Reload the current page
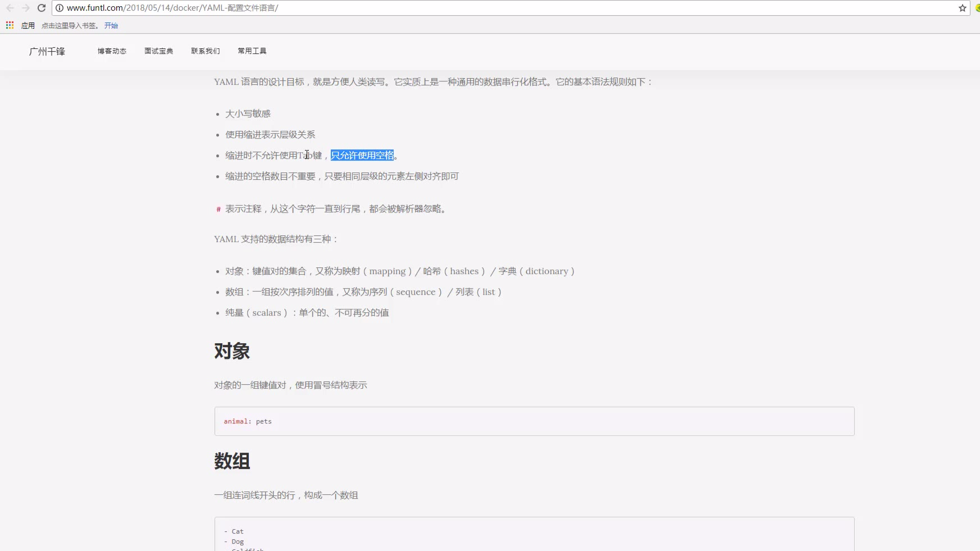The width and height of the screenshot is (980, 551). pyautogui.click(x=42, y=8)
